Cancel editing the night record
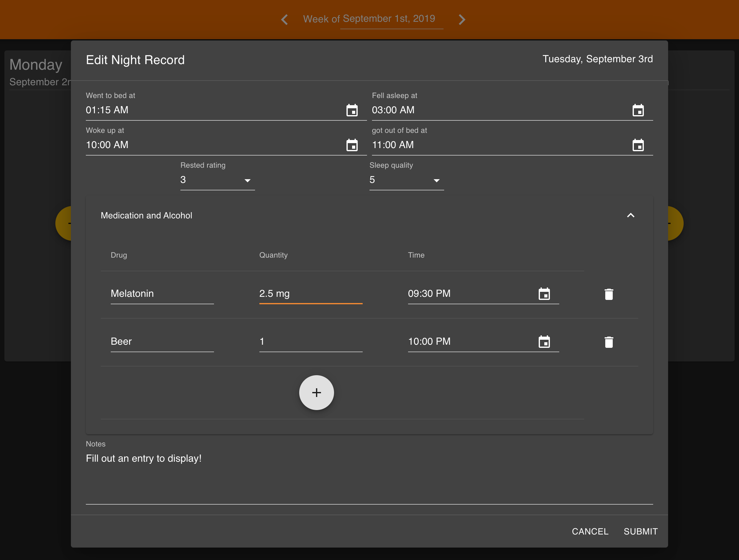Screen dimensions: 739x560 [x=590, y=531]
